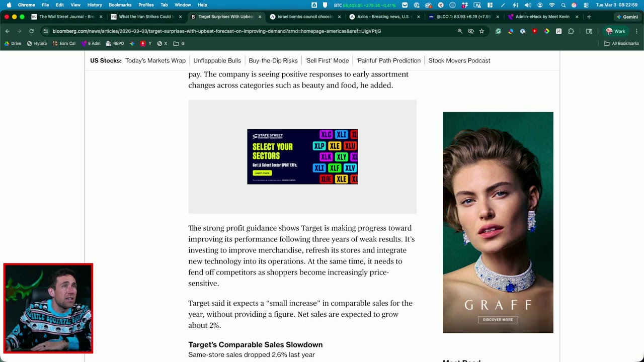The height and width of the screenshot is (362, 644).
Task: Switch to the @LCO.1 price tab
Action: pos(464,17)
